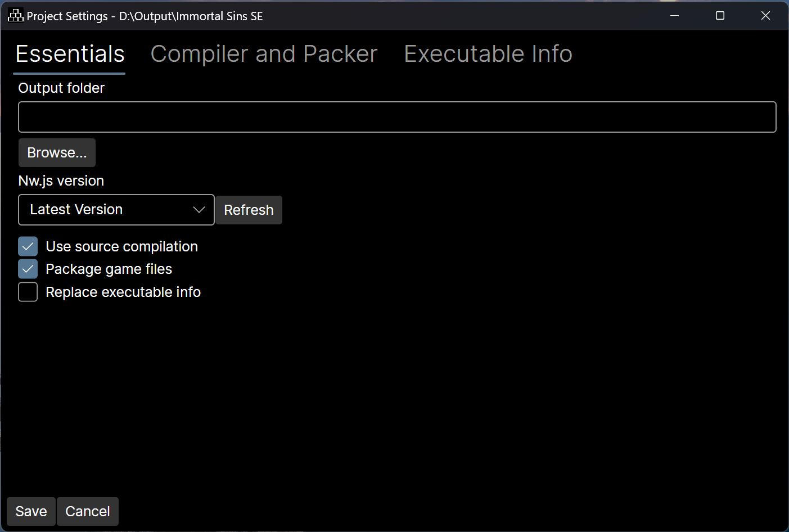Minimize the Project Settings window
Image resolution: width=789 pixels, height=532 pixels.
tap(674, 16)
